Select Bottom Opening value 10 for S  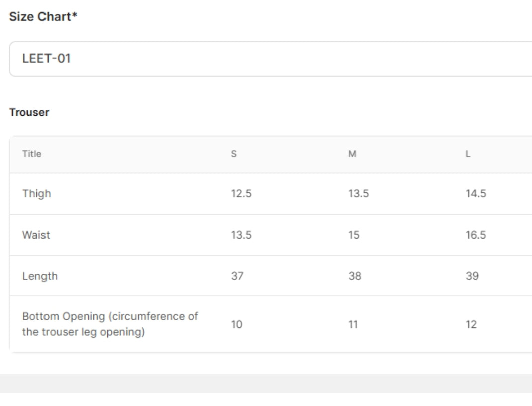pyautogui.click(x=236, y=325)
